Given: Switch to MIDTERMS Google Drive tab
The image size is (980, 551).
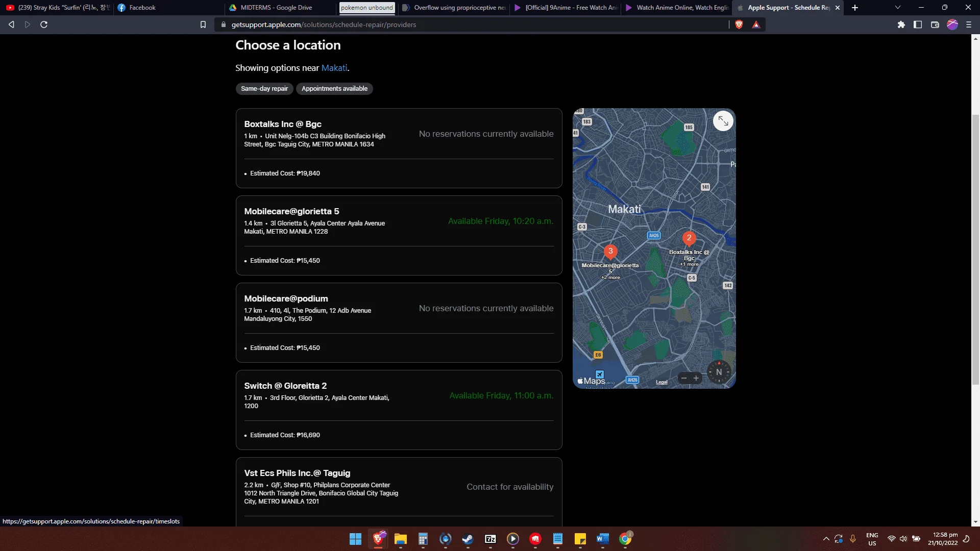Looking at the screenshot, I should (x=280, y=8).
